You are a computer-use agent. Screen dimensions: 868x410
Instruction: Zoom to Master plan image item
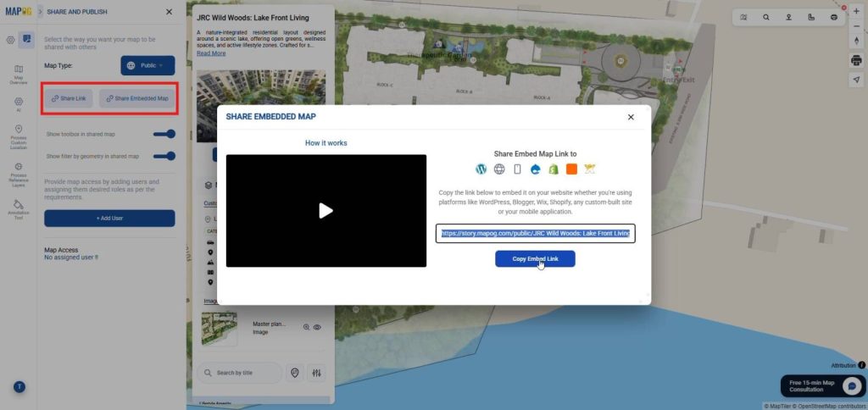click(x=306, y=327)
